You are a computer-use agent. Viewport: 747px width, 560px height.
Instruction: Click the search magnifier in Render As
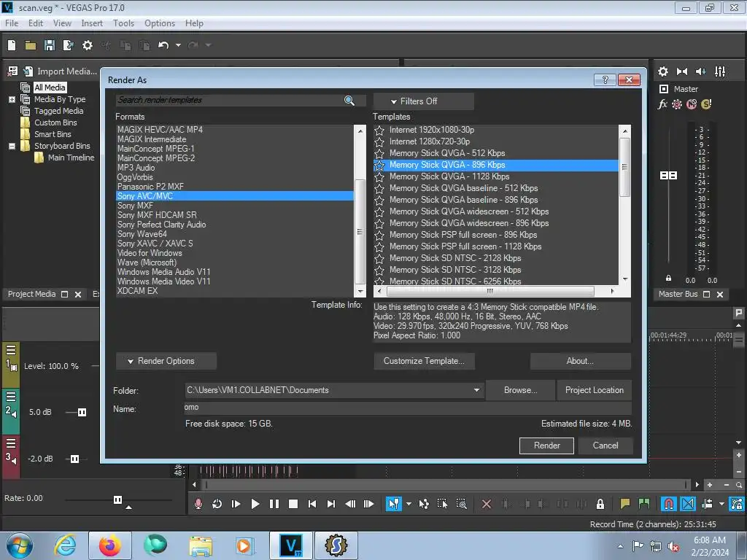click(x=349, y=101)
